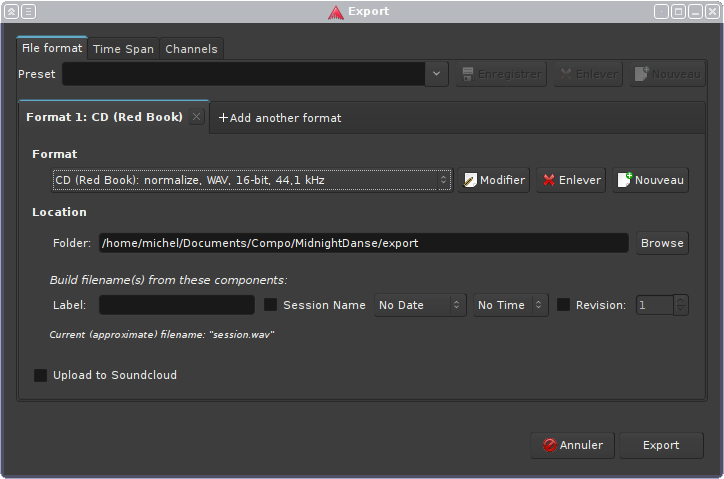Click the disabled Enregistrer preset button
The height and width of the screenshot is (479, 724).
(x=501, y=74)
